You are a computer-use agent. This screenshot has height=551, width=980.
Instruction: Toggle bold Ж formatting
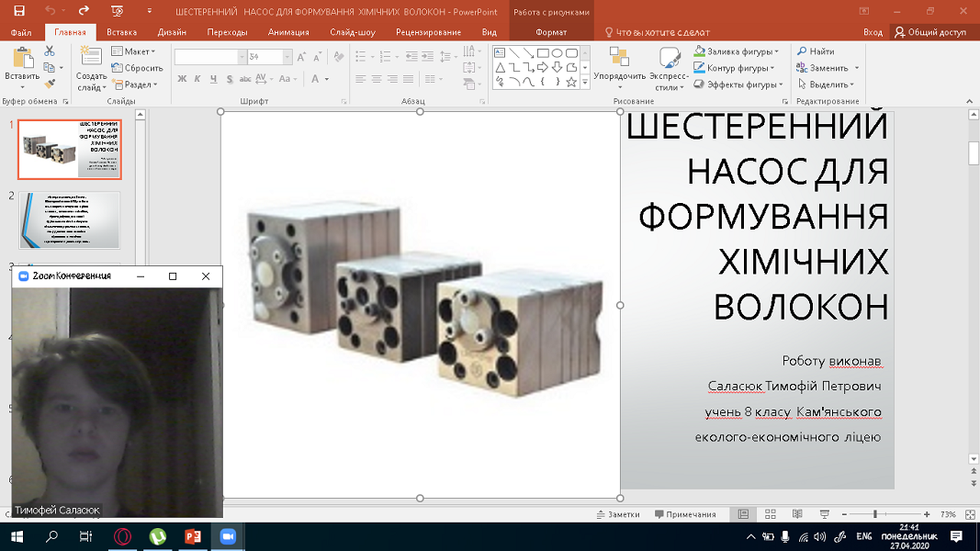pos(182,79)
